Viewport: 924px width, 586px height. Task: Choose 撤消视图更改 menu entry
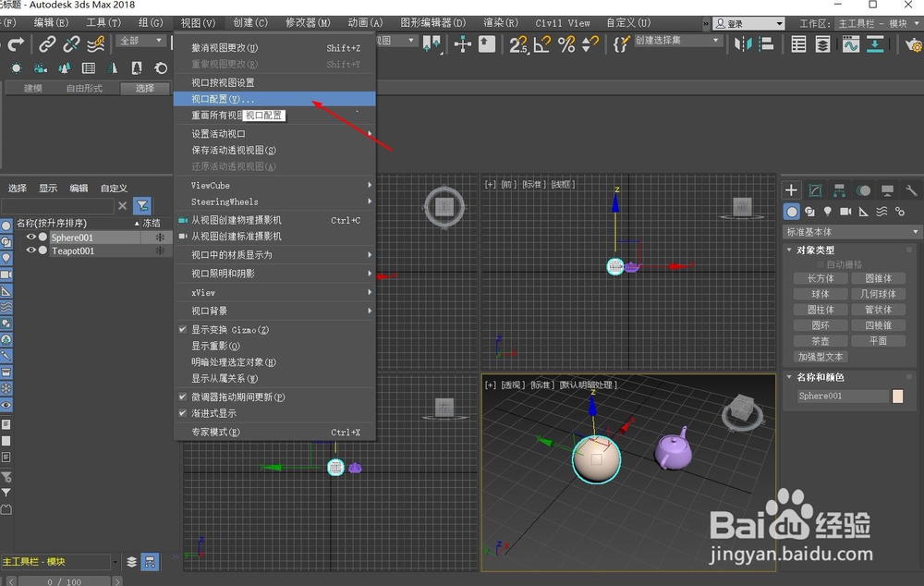274,48
